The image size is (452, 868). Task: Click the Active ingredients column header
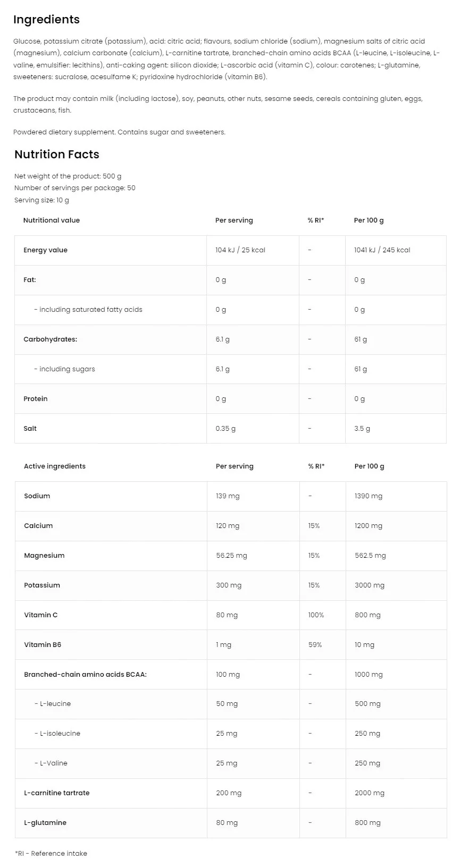click(x=55, y=466)
